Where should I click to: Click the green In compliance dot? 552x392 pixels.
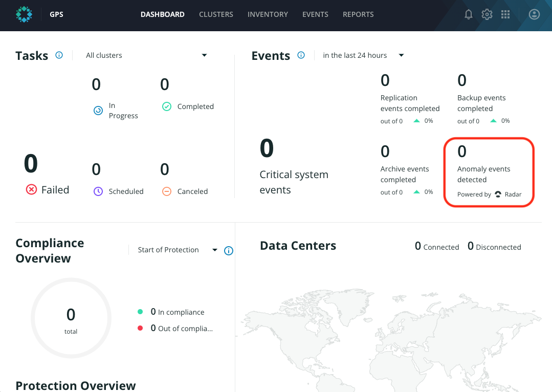[x=140, y=312]
